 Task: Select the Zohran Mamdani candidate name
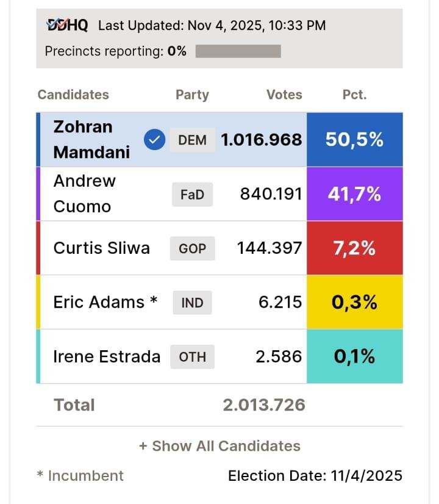[x=91, y=139]
